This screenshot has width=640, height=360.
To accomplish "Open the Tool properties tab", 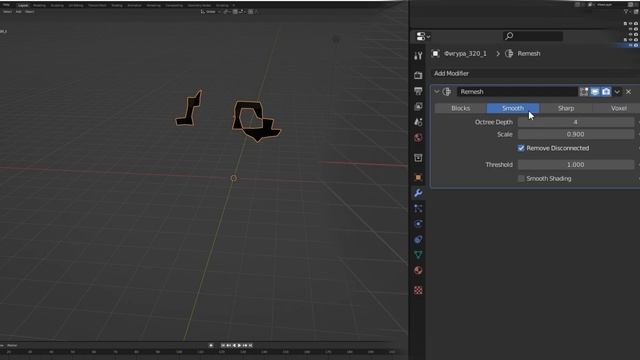I will (418, 56).
